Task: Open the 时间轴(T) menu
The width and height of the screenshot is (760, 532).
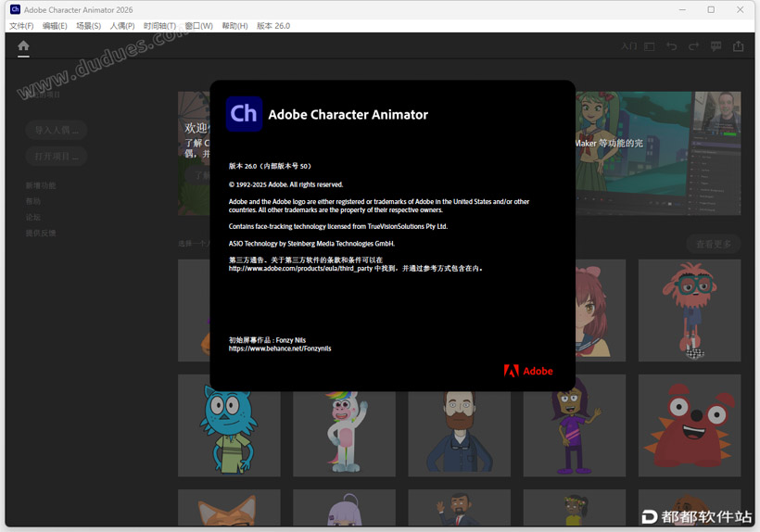Action: pyautogui.click(x=159, y=26)
